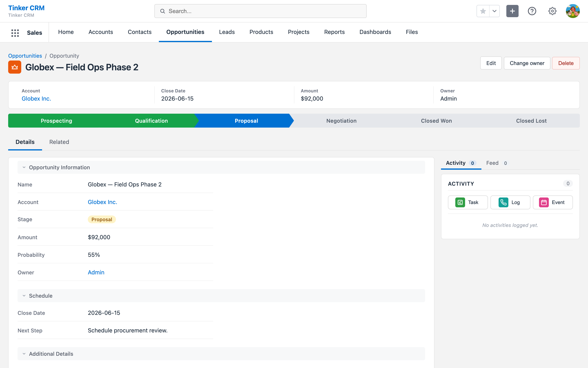Click the pink Event calendar icon
This screenshot has height=368, width=588.
point(544,202)
